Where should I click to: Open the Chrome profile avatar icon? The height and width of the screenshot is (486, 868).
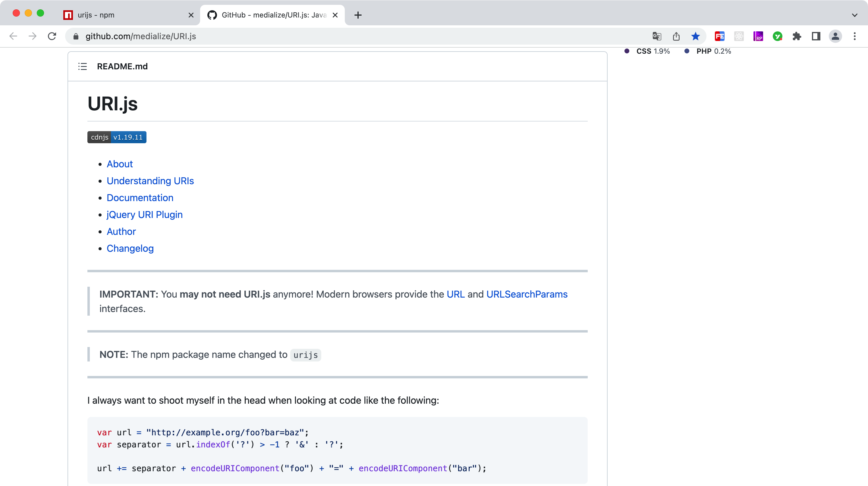click(835, 36)
